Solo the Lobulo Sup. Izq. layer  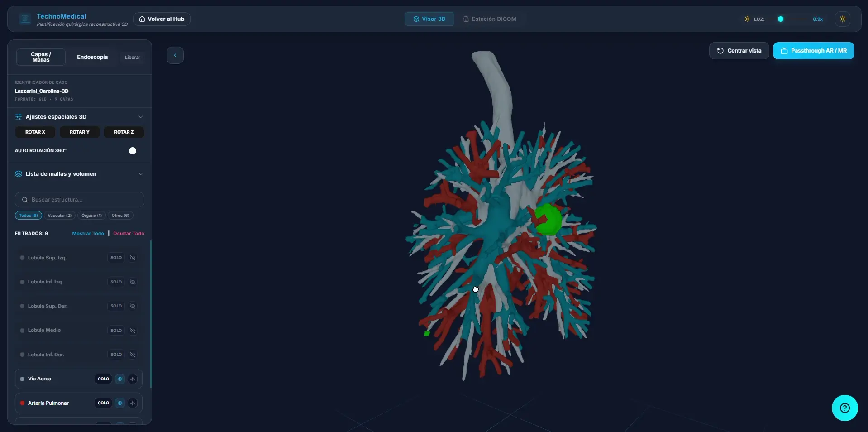116,258
